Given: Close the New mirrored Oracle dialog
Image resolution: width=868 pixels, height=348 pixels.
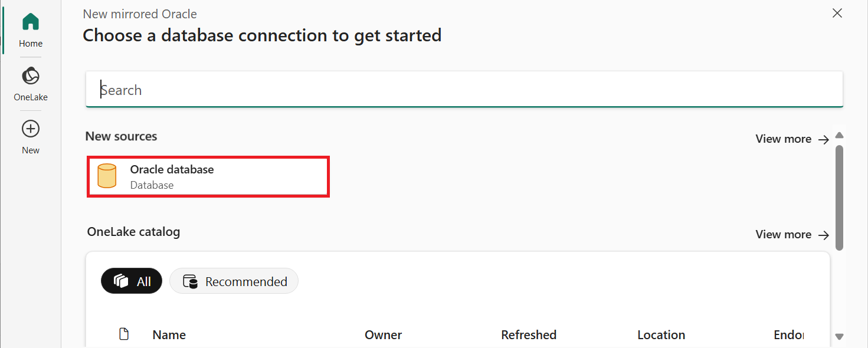Looking at the screenshot, I should pos(837,12).
